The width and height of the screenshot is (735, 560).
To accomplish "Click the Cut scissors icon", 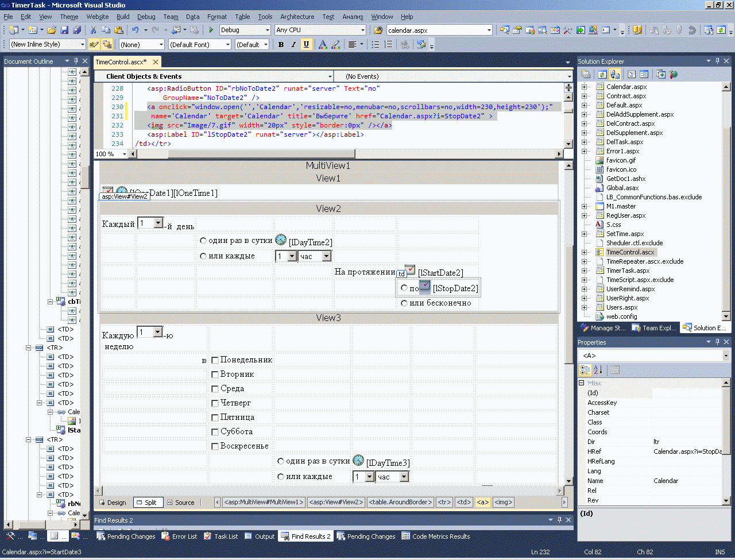I will pos(94,30).
